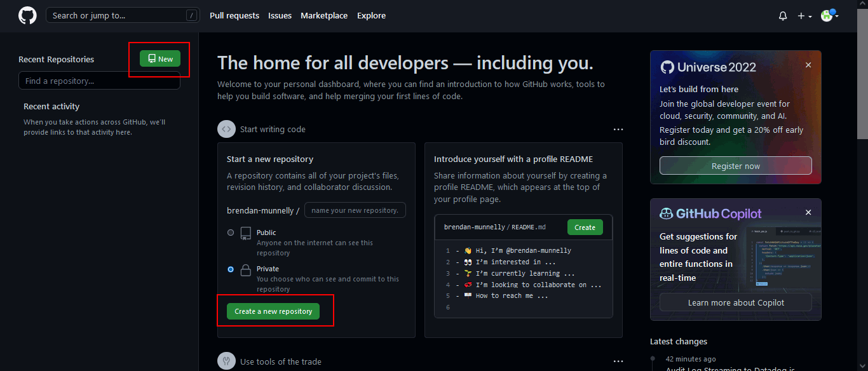The height and width of the screenshot is (371, 868).
Task: Focus the Find a repository field
Action: click(x=99, y=81)
